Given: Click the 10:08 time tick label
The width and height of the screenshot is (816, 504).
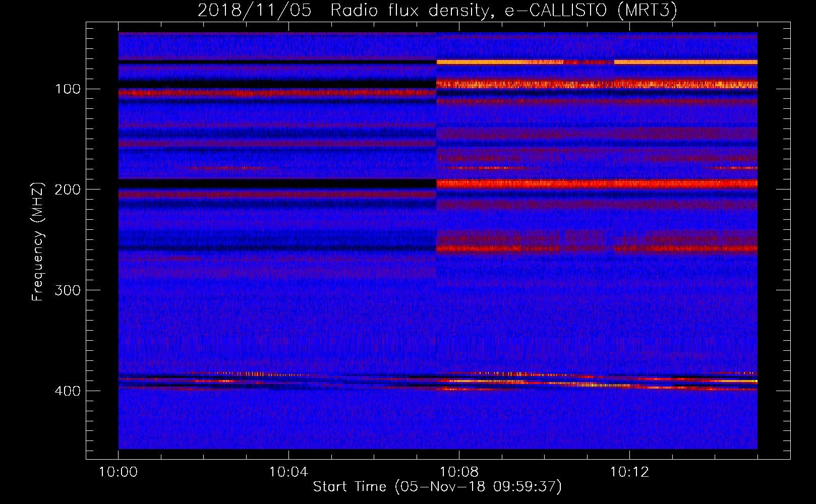Looking at the screenshot, I should 459,472.
